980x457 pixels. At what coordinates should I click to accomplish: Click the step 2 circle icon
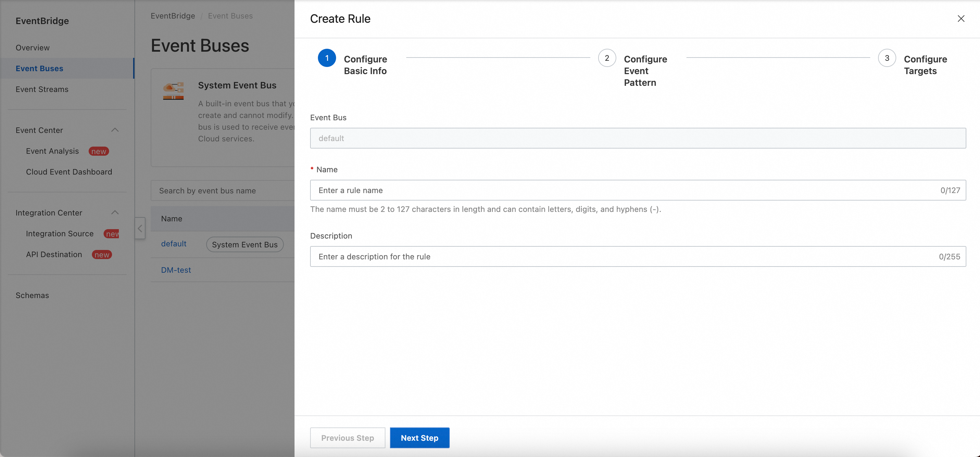point(607,58)
